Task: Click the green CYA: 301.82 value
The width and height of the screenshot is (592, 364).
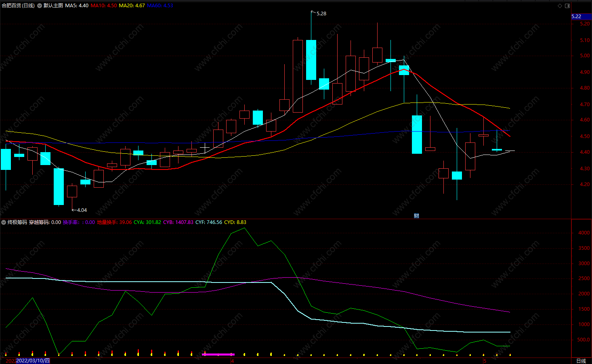Action: 147,222
